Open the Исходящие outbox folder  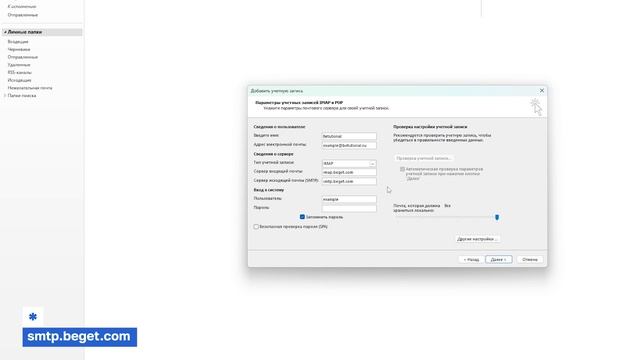tap(19, 80)
